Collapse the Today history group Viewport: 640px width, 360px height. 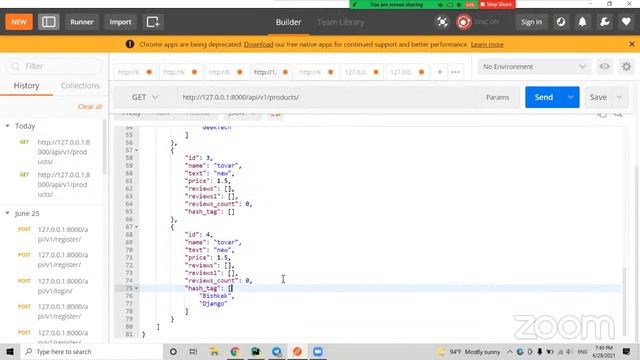click(x=7, y=126)
